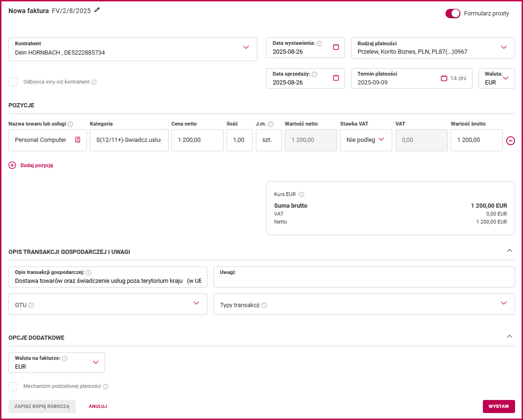Click the Kategoria field

coord(129,140)
